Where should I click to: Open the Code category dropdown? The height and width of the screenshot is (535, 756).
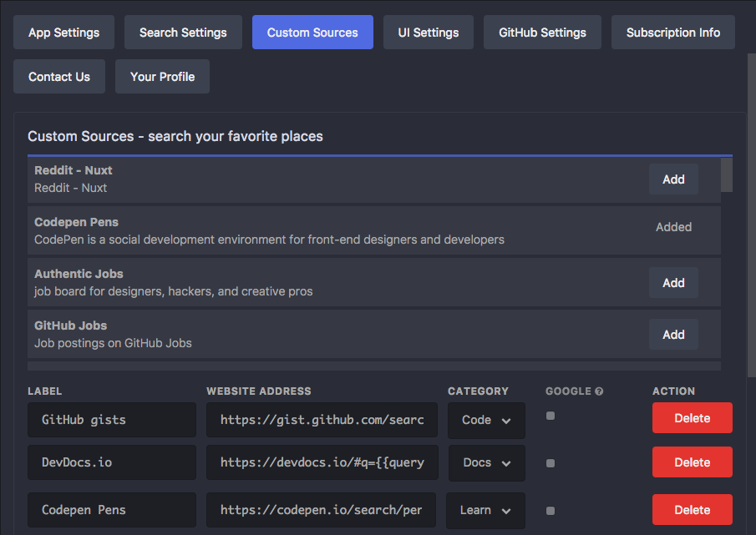[x=486, y=421]
